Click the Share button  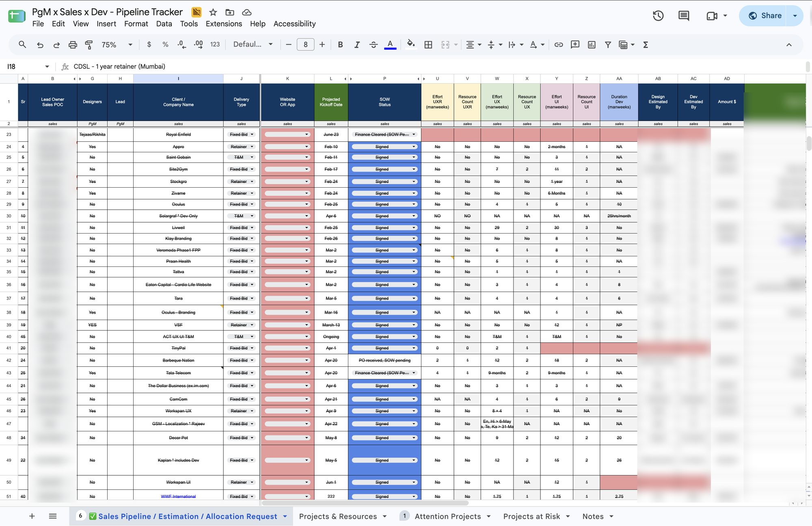pyautogui.click(x=763, y=16)
